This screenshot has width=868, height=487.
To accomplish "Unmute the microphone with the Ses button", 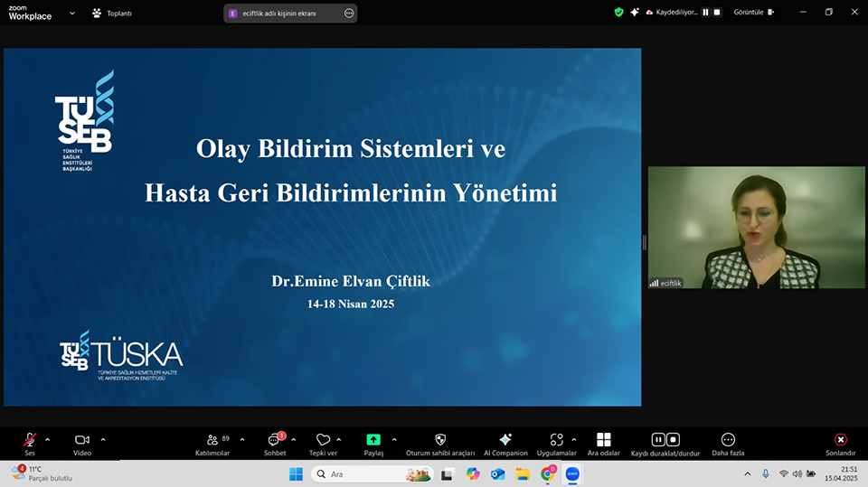I will (30, 440).
